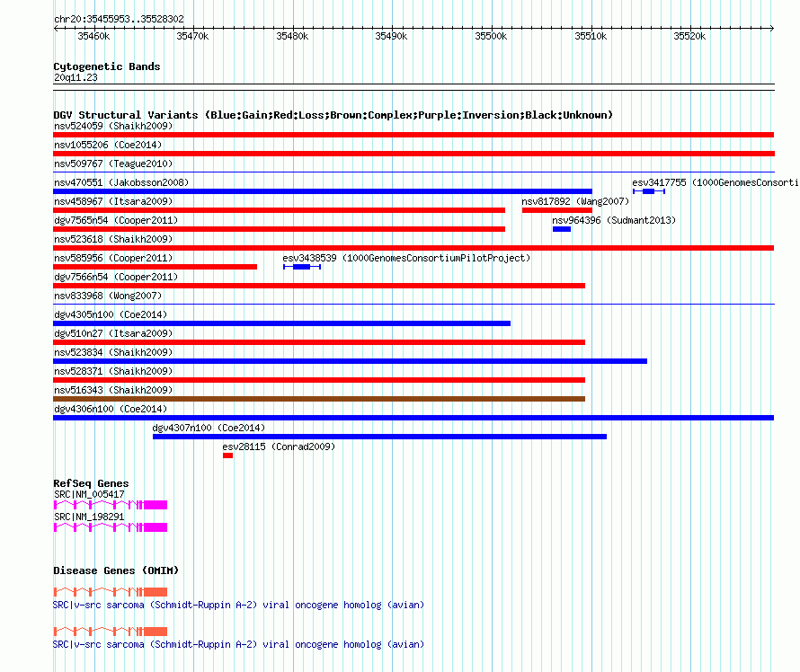Click the SRC|NM_005417 label text
The image size is (800, 672).
(x=89, y=495)
